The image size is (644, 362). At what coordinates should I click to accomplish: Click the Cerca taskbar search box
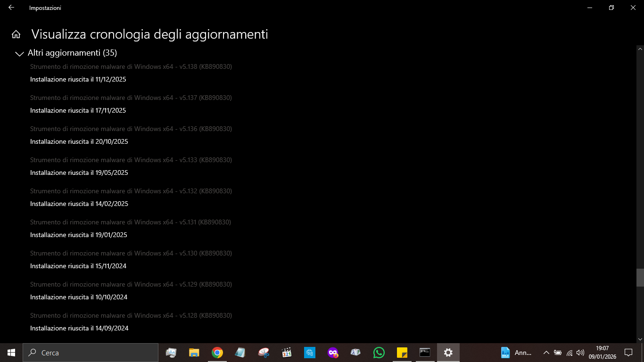pos(91,353)
